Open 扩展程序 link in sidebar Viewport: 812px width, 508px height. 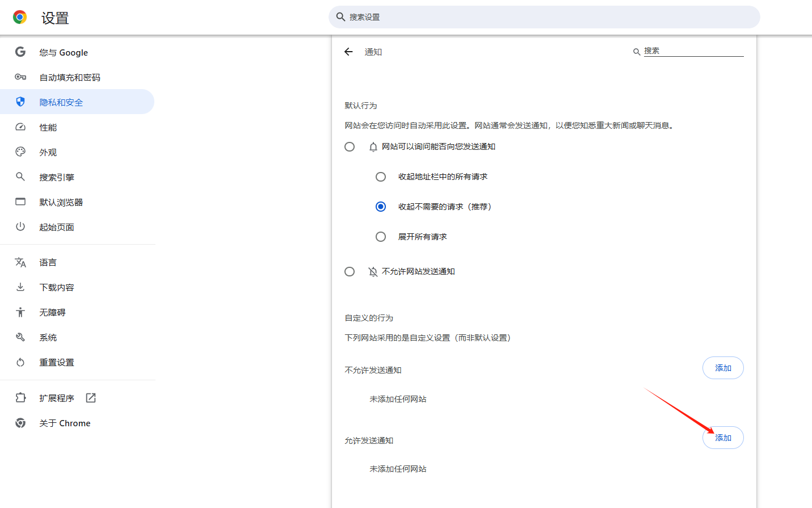pos(77,398)
